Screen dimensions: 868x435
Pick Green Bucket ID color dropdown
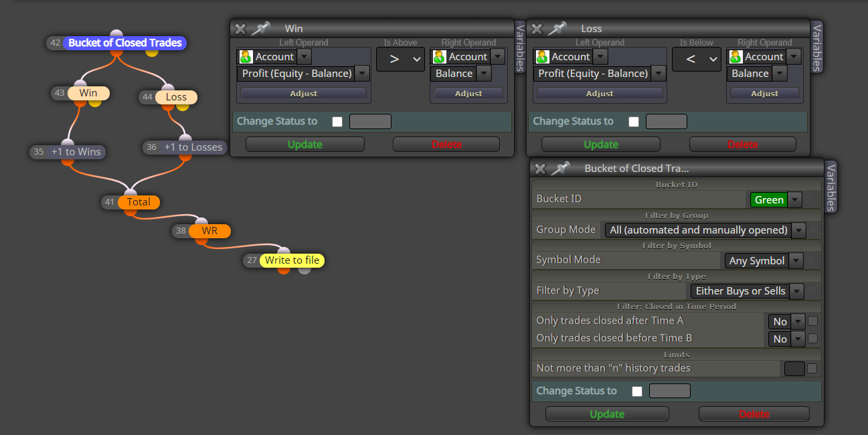point(776,199)
